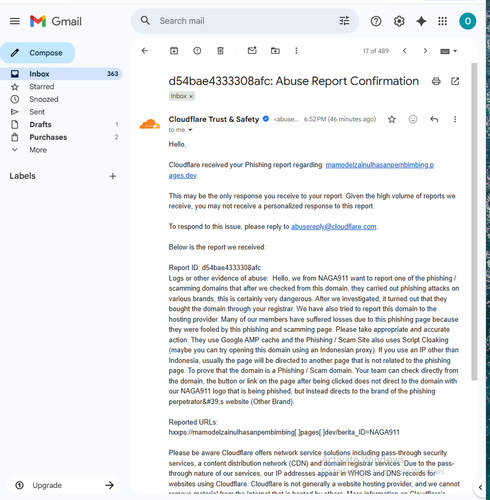The width and height of the screenshot is (490, 500).
Task: Expand the 'to me' recipient details
Action: point(190,130)
